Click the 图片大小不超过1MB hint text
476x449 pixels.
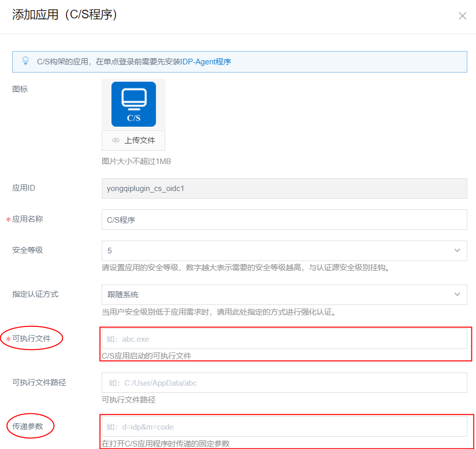tap(136, 161)
